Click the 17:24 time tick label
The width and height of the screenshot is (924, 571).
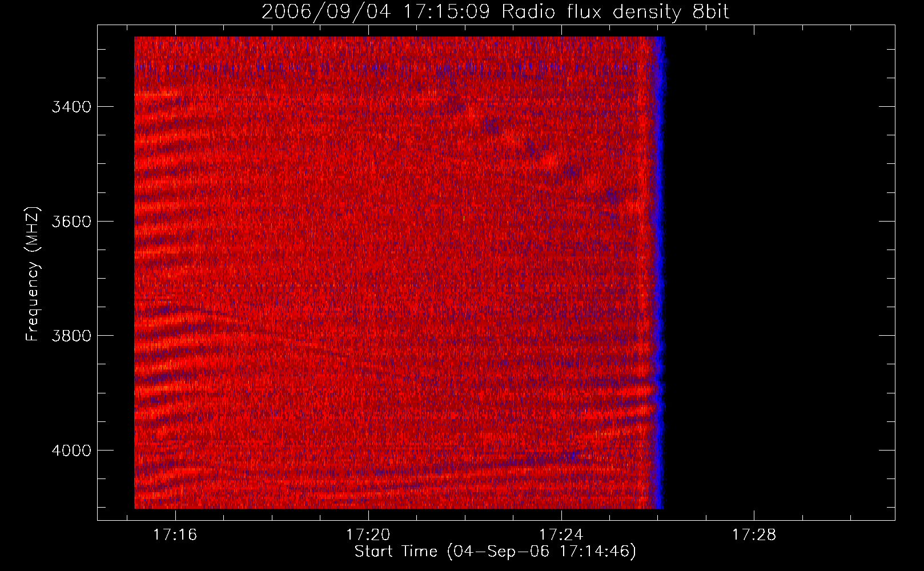click(x=561, y=534)
